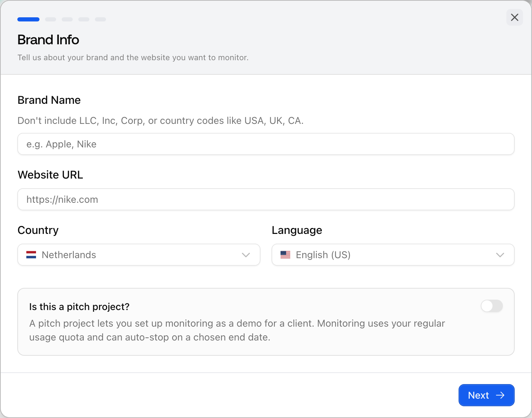532x418 pixels.
Task: Open the Country dropdown showing Netherlands
Action: coord(139,255)
